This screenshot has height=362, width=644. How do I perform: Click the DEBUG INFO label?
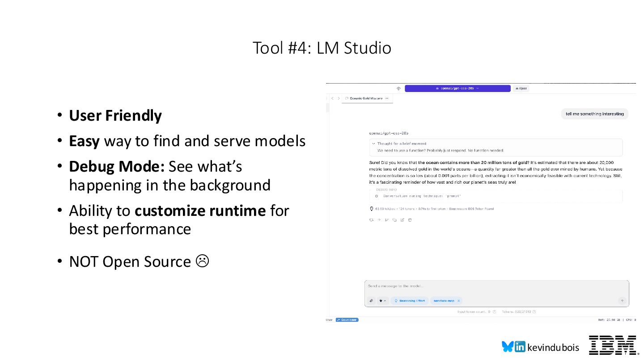(x=386, y=190)
